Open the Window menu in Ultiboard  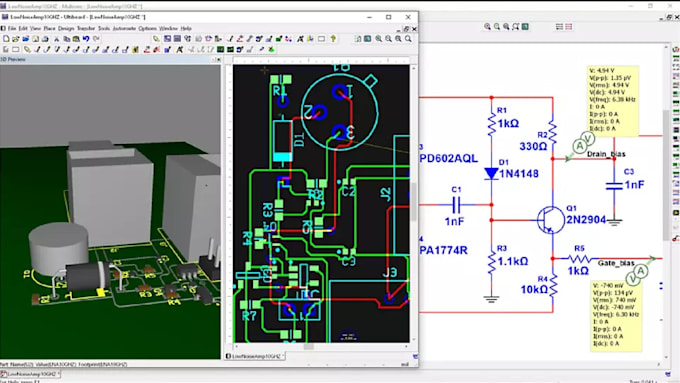168,28
